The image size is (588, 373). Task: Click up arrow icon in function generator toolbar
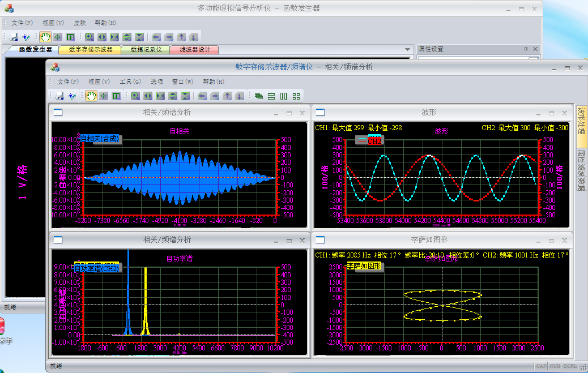pos(181,37)
